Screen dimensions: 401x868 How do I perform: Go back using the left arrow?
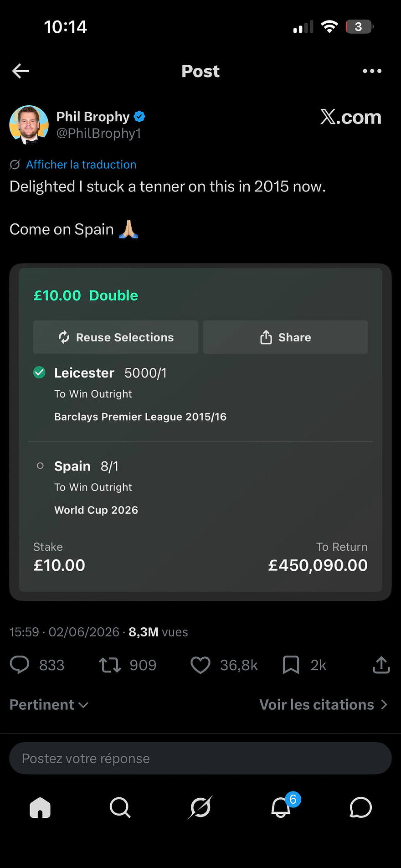[21, 71]
